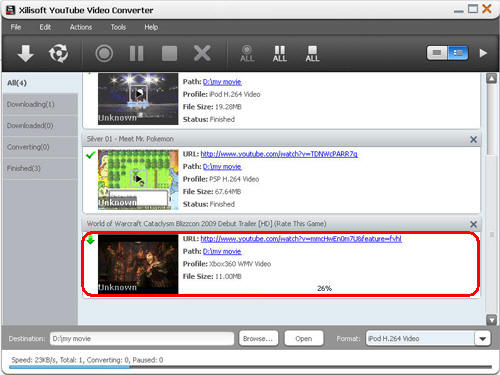Select the Downloaded(0) category
The height and width of the screenshot is (375, 500).
(x=40, y=126)
